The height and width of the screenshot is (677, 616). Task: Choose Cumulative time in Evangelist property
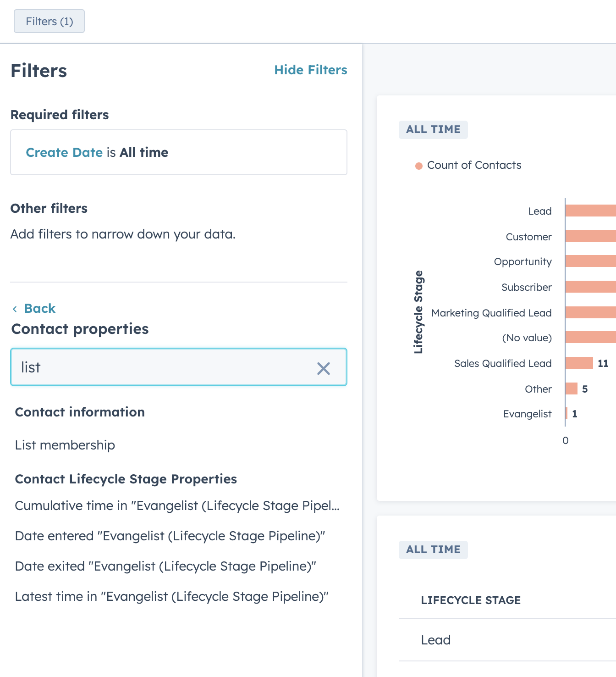177,505
